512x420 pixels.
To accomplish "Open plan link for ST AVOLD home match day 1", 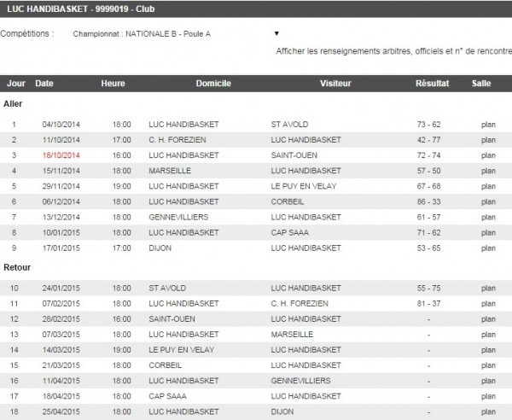I will pyautogui.click(x=488, y=124).
